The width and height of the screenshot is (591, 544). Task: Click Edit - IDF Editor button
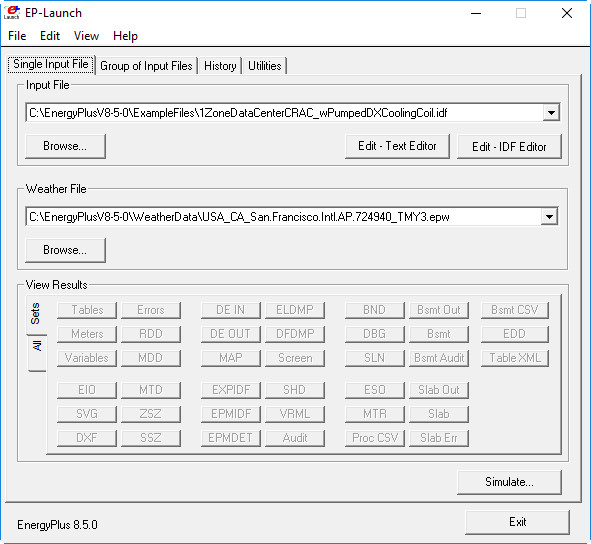(509, 146)
